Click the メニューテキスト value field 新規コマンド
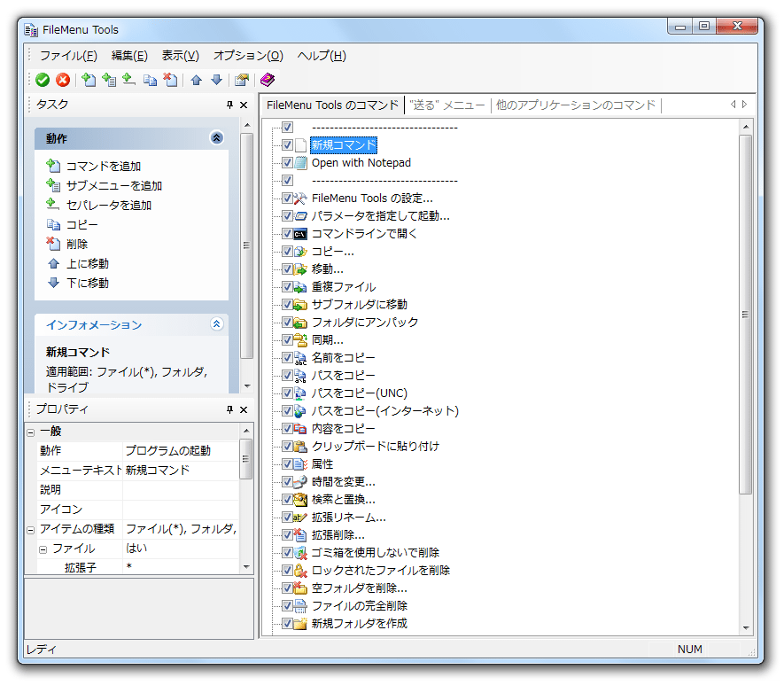The image size is (784, 685). 181,470
